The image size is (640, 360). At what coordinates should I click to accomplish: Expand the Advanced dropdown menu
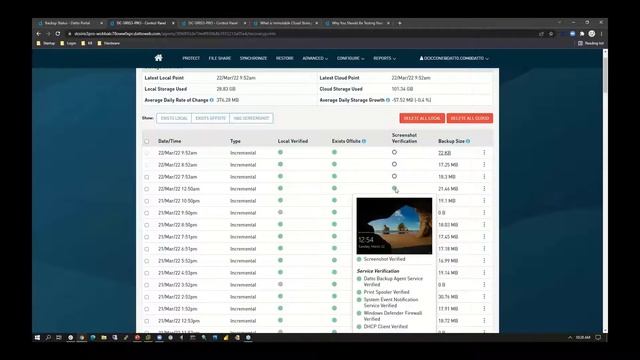click(315, 58)
